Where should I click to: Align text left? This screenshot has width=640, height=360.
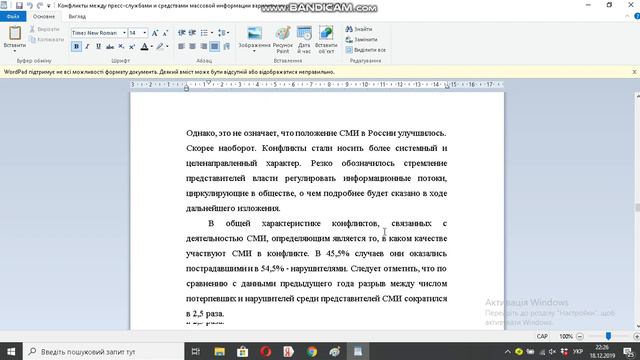point(182,47)
